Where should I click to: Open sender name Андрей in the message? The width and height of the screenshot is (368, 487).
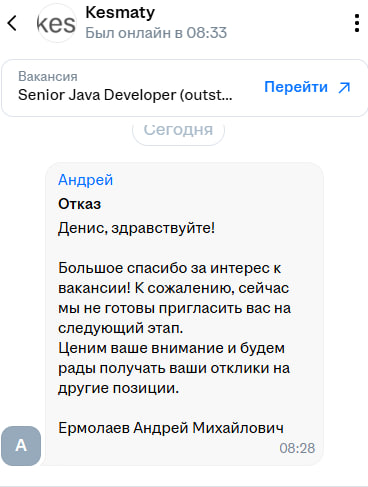[x=85, y=180]
